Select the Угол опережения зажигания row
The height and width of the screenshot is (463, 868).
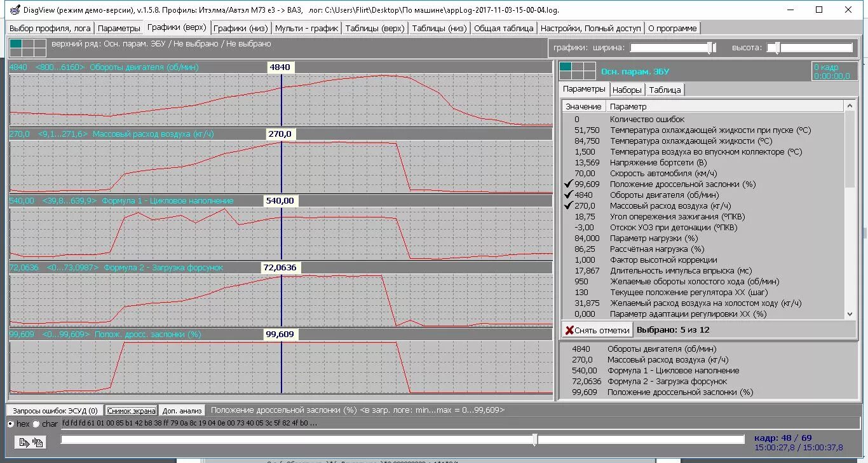[x=703, y=216]
